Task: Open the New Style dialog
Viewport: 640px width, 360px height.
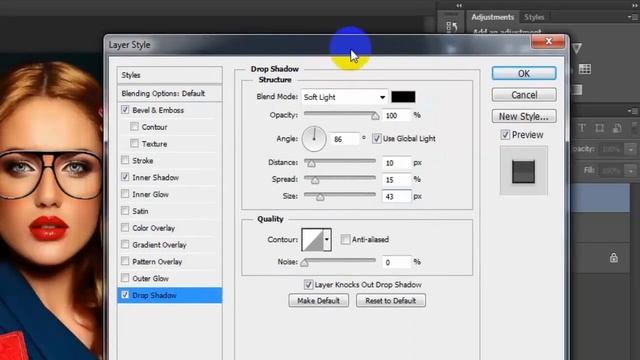Action: (x=524, y=116)
